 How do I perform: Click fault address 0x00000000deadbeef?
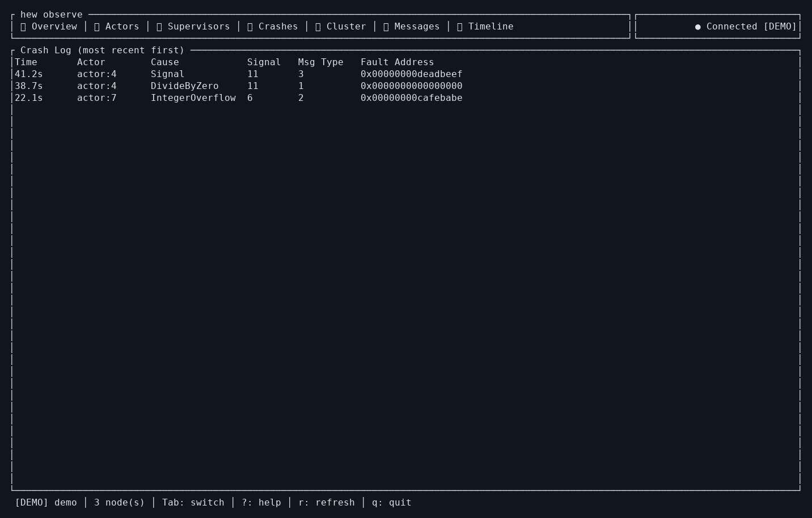point(412,74)
